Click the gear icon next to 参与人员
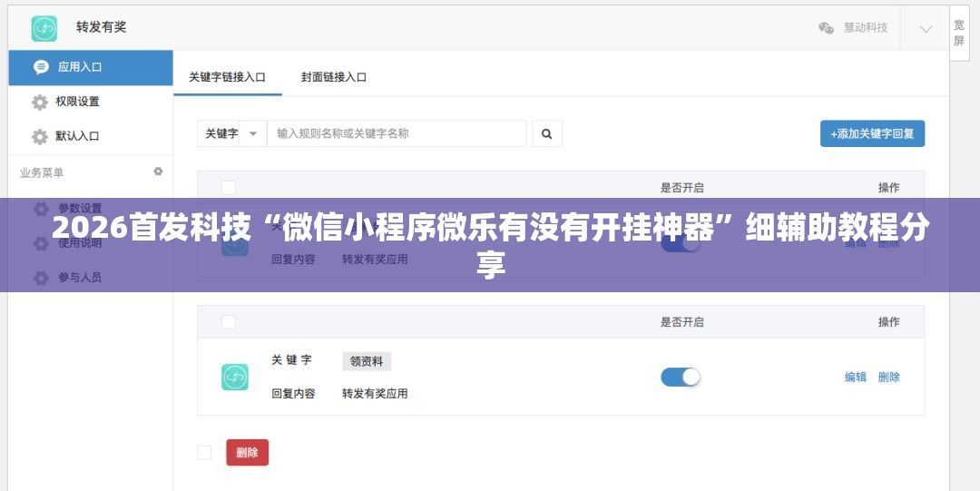The width and height of the screenshot is (980, 491). (41, 278)
